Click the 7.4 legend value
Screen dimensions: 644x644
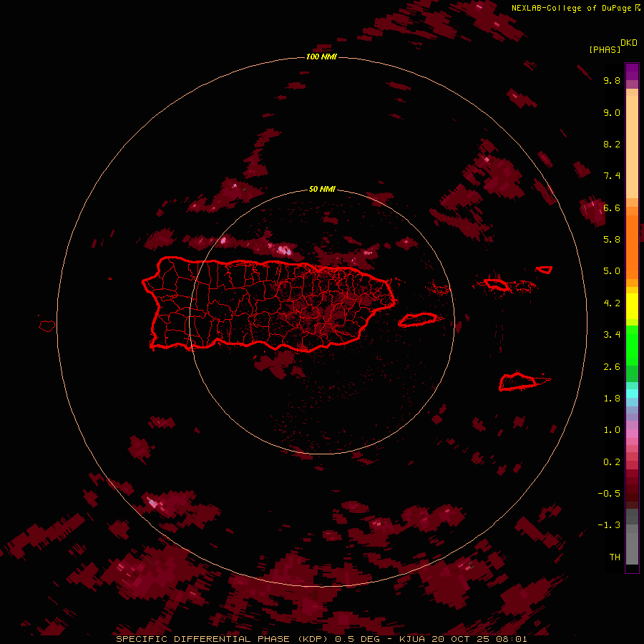point(612,176)
